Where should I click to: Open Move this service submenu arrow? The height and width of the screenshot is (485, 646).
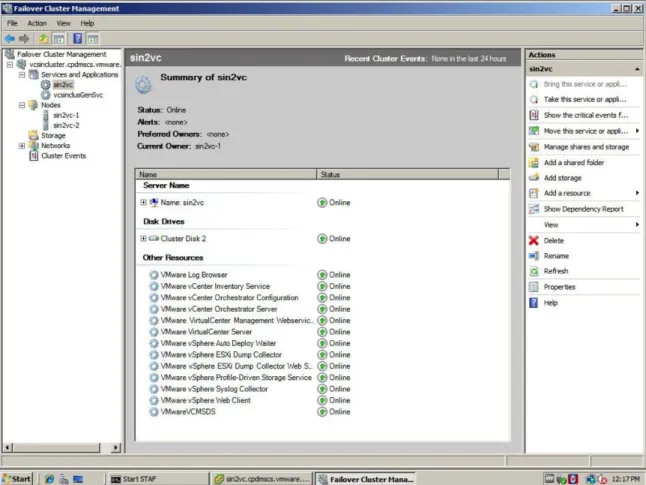tap(637, 131)
